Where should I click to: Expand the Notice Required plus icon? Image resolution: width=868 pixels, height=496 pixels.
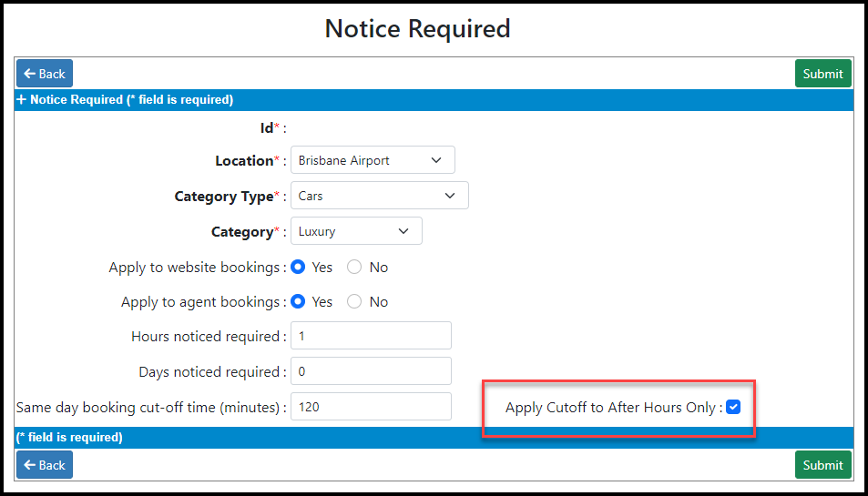pyautogui.click(x=22, y=99)
